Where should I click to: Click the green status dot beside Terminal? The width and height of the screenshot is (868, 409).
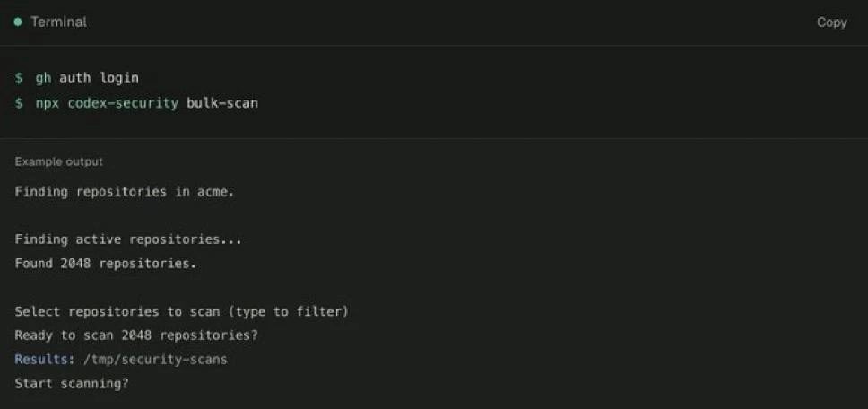18,22
